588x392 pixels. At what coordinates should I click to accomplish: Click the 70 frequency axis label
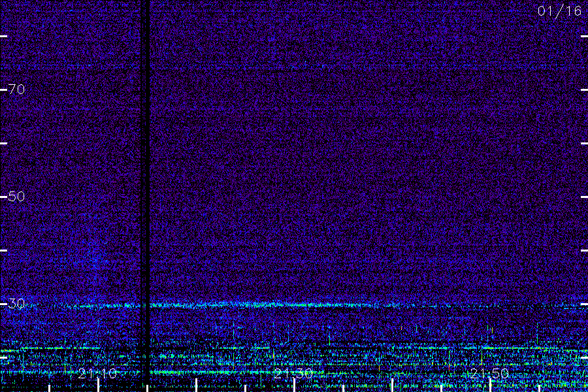16,90
